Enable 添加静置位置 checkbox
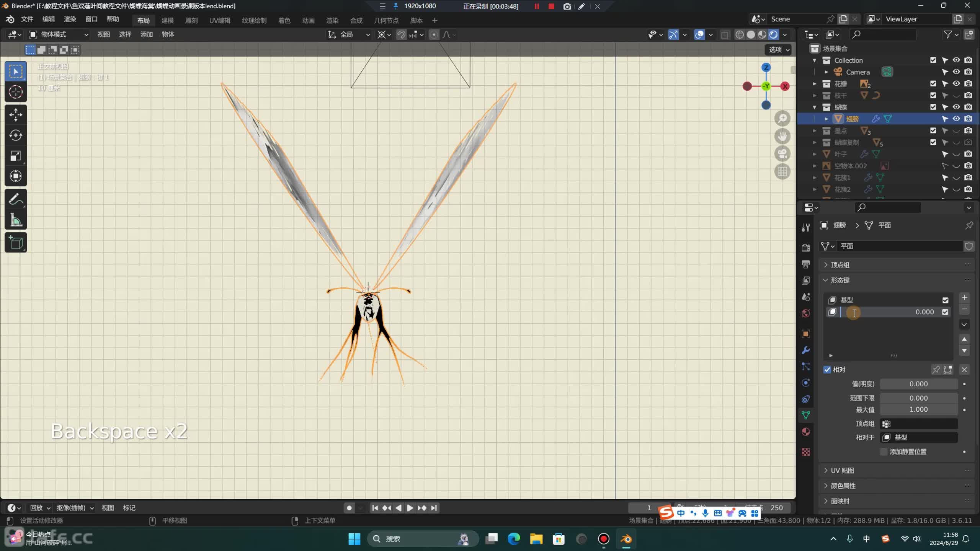 (884, 452)
